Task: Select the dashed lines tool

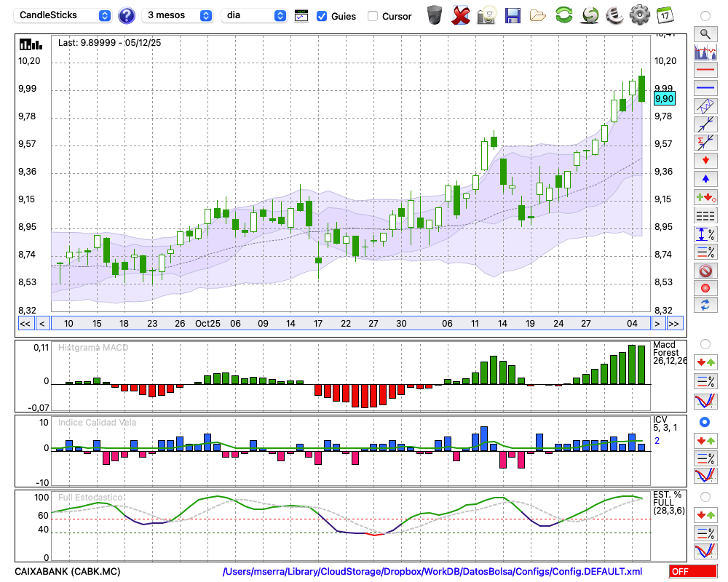Action: (x=705, y=216)
